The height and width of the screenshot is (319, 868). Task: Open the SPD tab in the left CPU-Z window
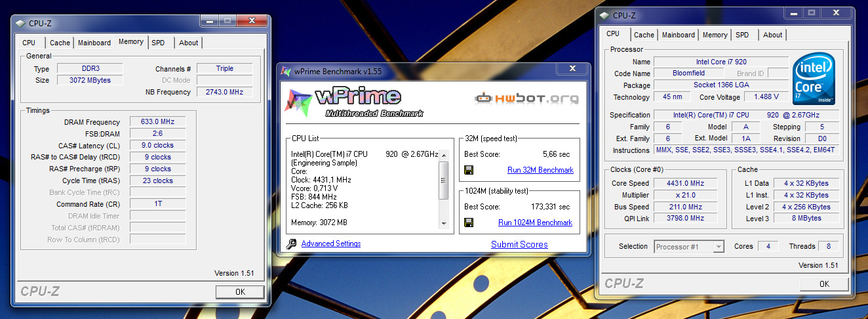(158, 43)
